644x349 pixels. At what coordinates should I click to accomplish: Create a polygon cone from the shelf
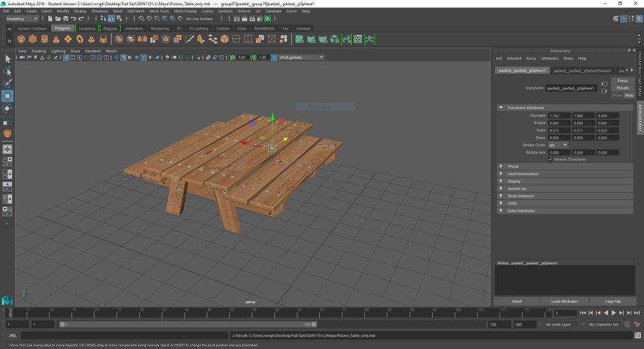click(x=56, y=39)
